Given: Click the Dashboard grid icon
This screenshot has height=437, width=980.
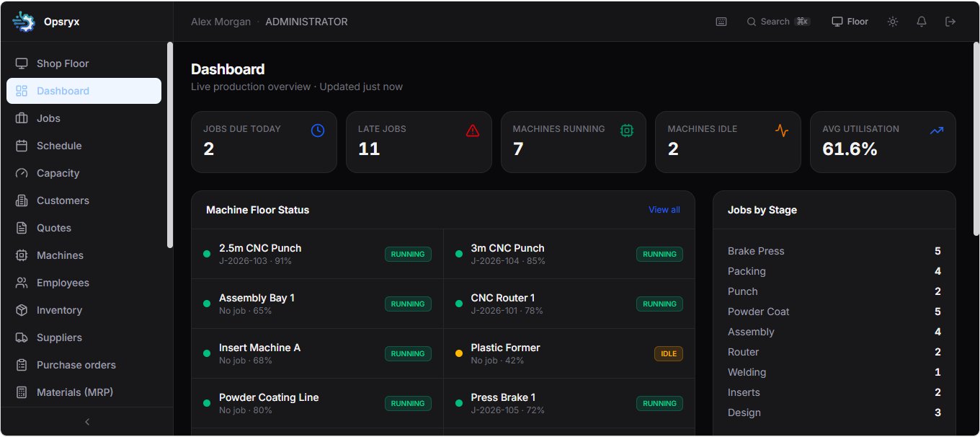Looking at the screenshot, I should pyautogui.click(x=22, y=91).
